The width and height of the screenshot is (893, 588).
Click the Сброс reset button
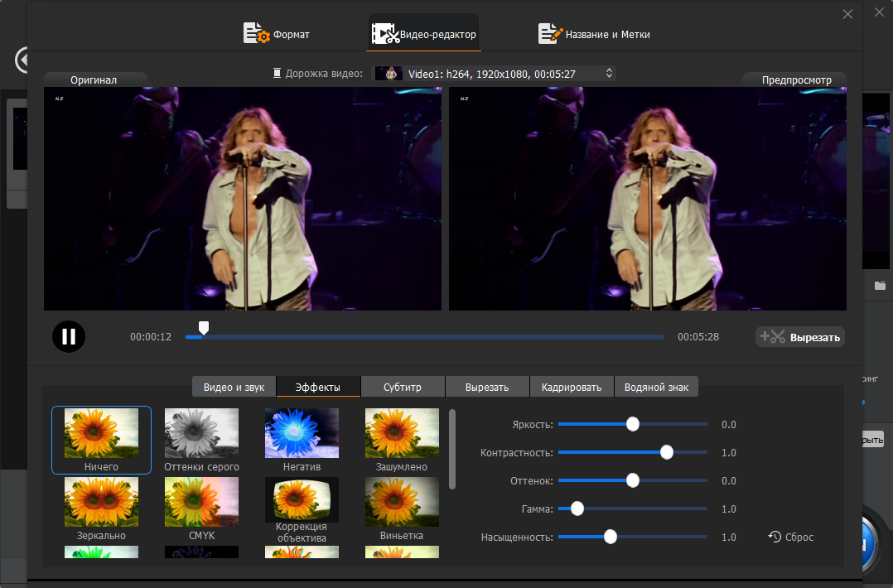[x=790, y=537]
